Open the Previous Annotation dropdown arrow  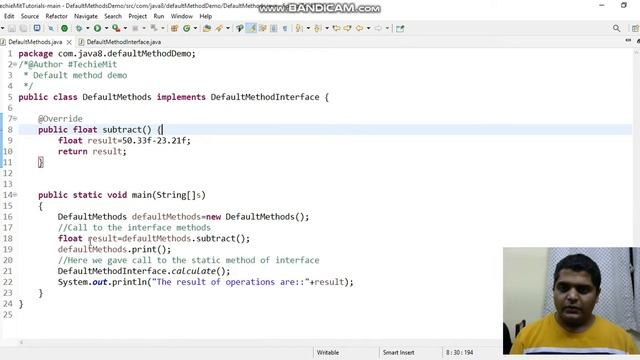coord(327,28)
